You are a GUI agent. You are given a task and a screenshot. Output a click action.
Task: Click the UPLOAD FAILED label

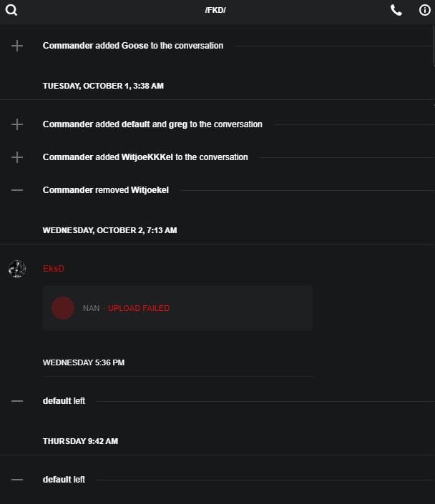tap(139, 308)
